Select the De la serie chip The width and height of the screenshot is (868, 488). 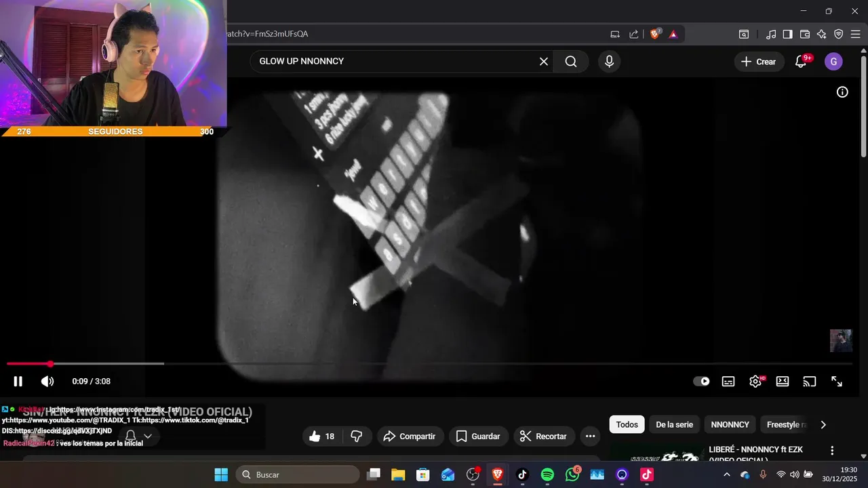click(675, 425)
